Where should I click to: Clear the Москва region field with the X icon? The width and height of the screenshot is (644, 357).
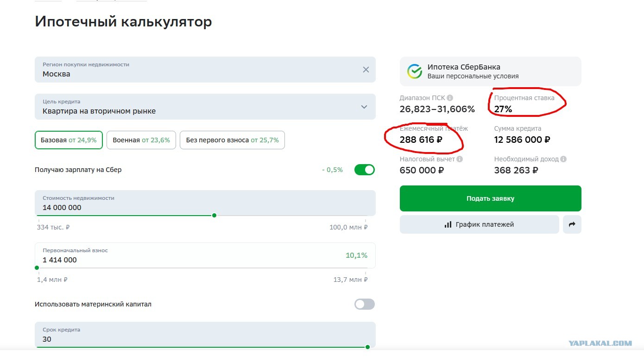pyautogui.click(x=366, y=70)
